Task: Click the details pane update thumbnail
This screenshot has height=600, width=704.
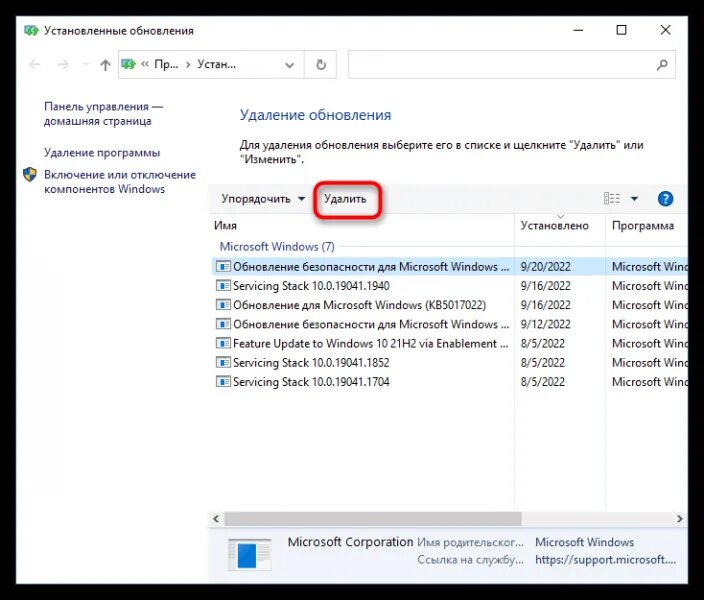Action: pos(250,554)
